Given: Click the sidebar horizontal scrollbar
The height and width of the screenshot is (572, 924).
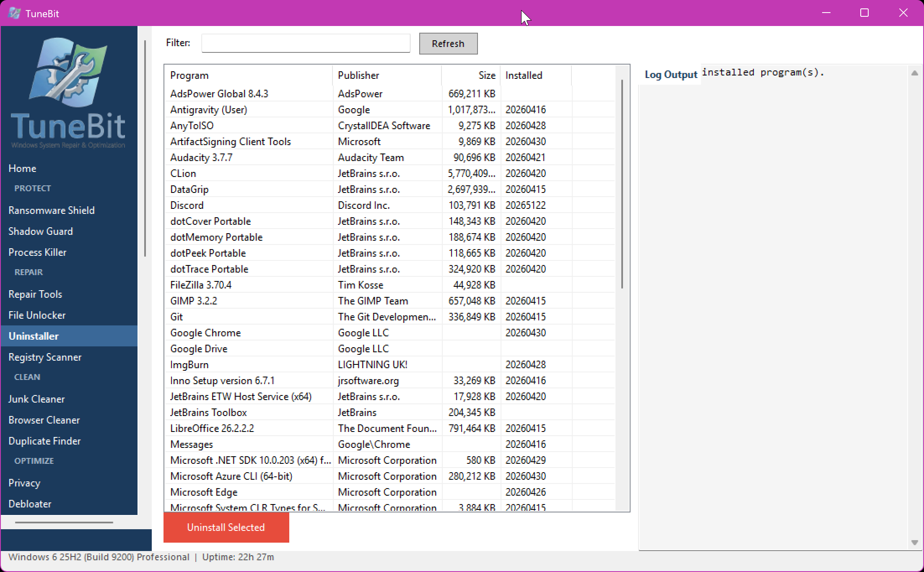Looking at the screenshot, I should 64,523.
